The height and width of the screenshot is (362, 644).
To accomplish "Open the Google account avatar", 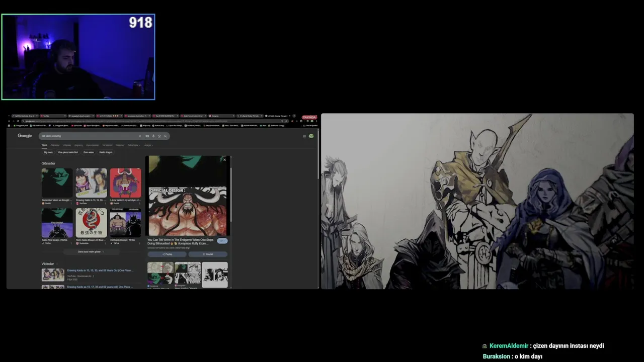I will (311, 136).
